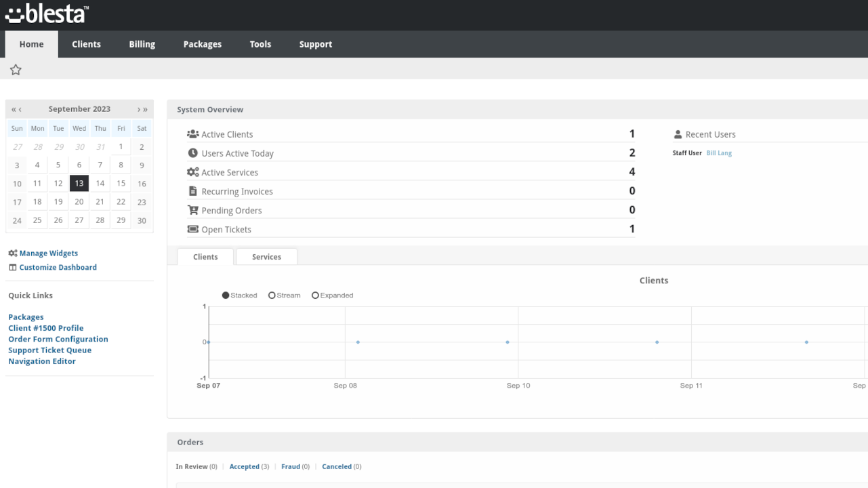This screenshot has width=868, height=488.
Task: Select the Stream chart mode
Action: tap(272, 296)
